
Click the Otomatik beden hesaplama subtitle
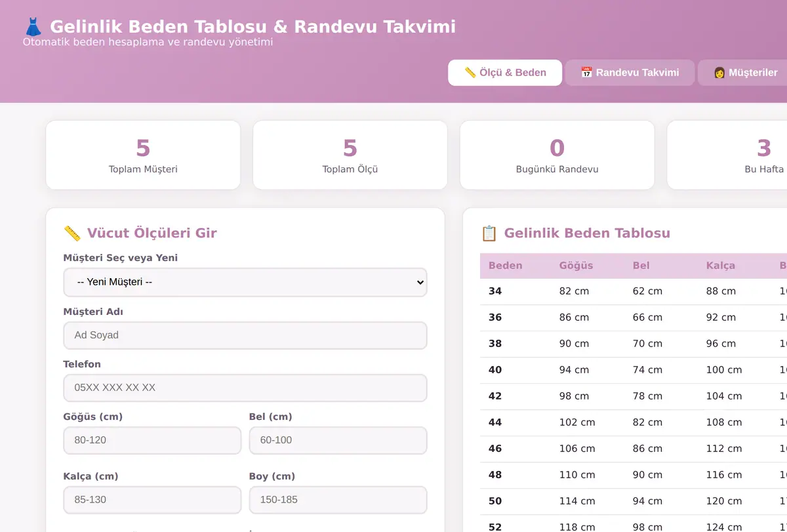[x=148, y=42]
